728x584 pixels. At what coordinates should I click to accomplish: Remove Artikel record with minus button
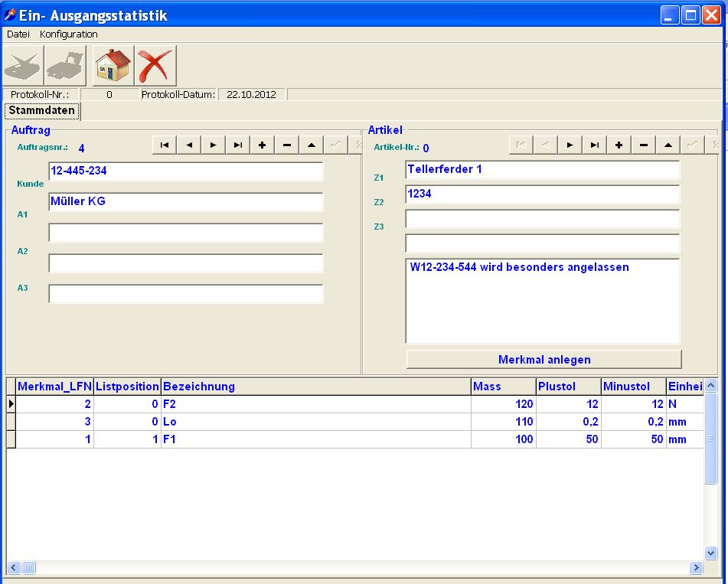(x=643, y=145)
